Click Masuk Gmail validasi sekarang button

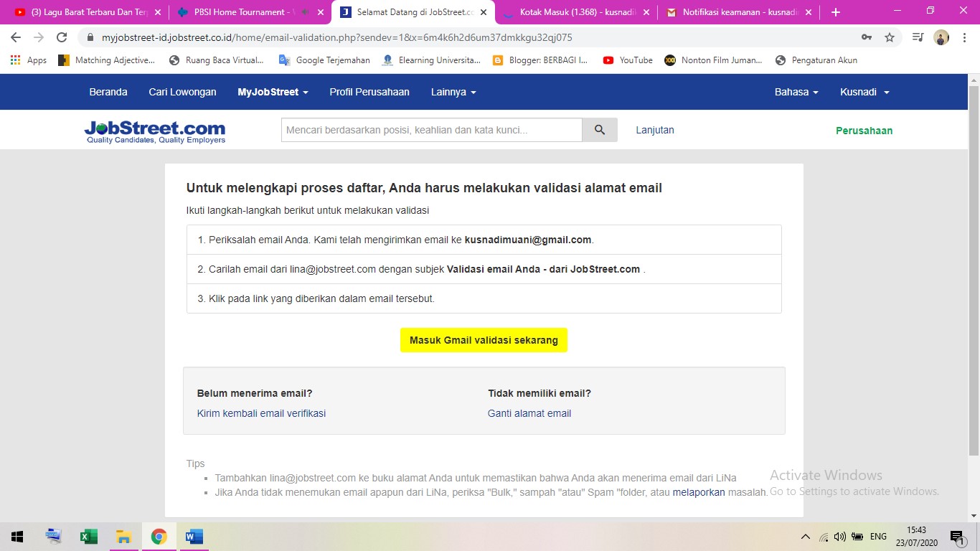(x=484, y=340)
